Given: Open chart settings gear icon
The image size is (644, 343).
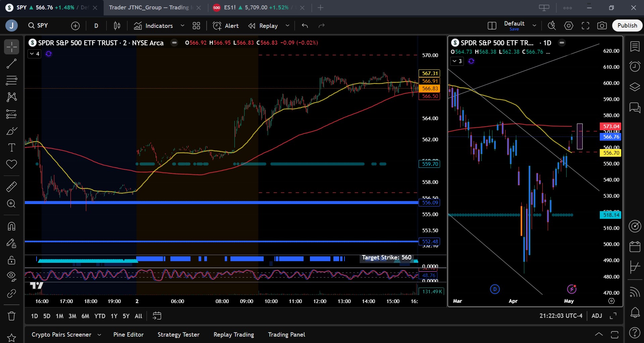Looking at the screenshot, I should click(569, 26).
